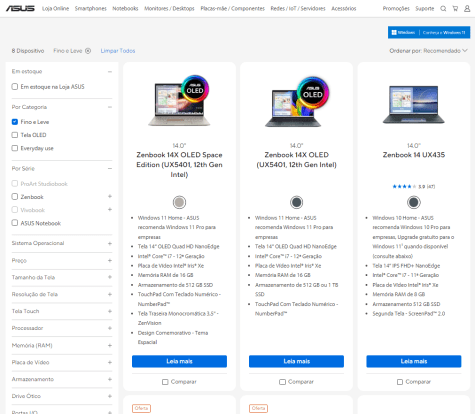Click the Windows 11 banner
The width and height of the screenshot is (475, 414).
[x=429, y=32]
